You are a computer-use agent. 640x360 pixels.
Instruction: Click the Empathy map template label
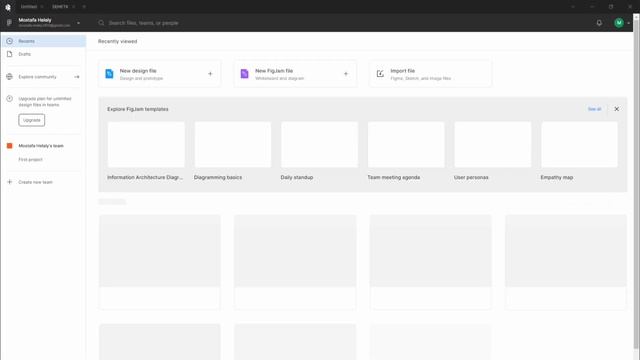[557, 178]
